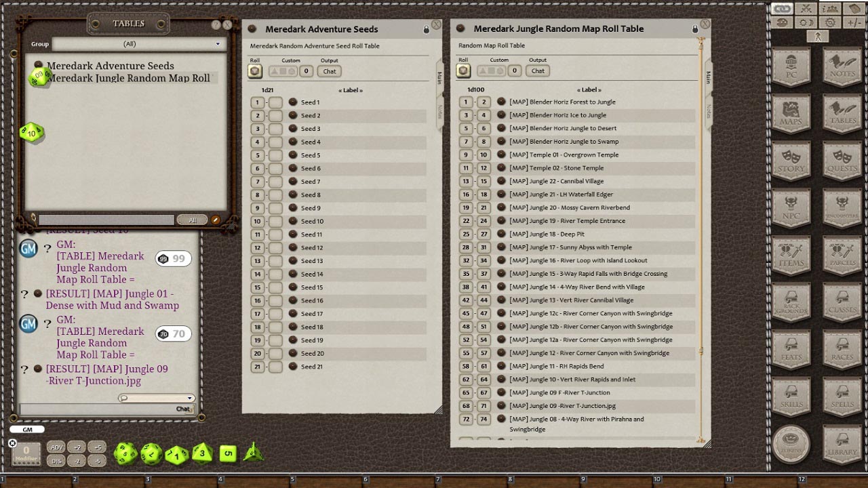868x488 pixels.
Task: Click the All filter button in Tables window
Action: (x=192, y=220)
